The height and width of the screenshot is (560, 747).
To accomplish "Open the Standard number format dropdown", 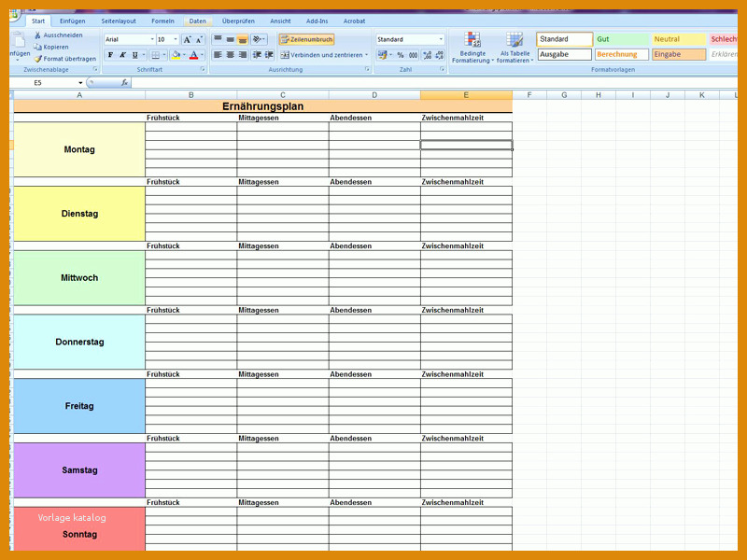I will point(441,39).
